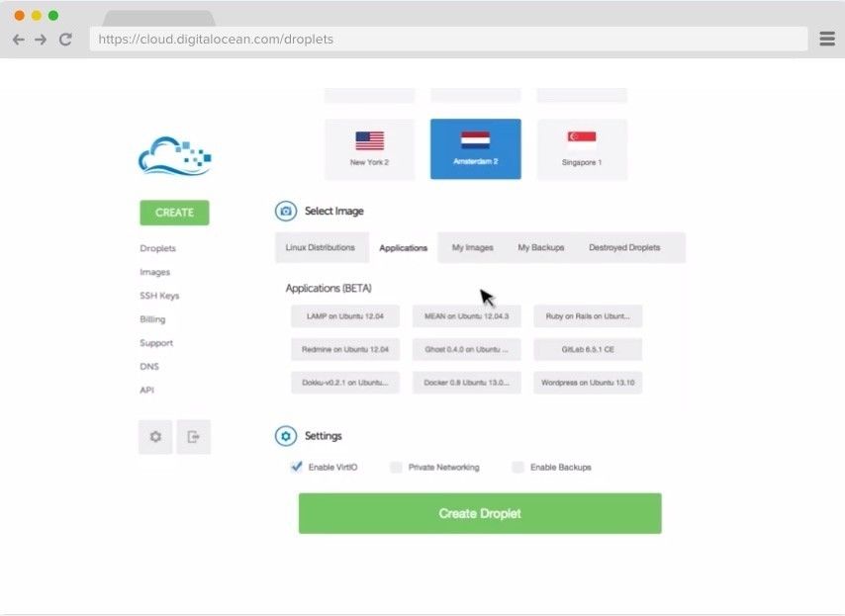Screen dimensions: 845x616
Task: Switch to the Applications tab
Action: pos(403,248)
